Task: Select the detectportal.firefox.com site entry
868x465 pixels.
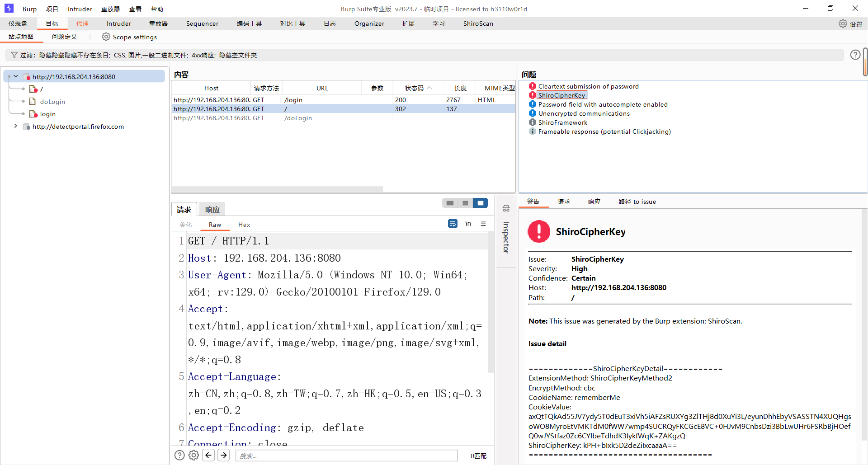Action: point(78,127)
